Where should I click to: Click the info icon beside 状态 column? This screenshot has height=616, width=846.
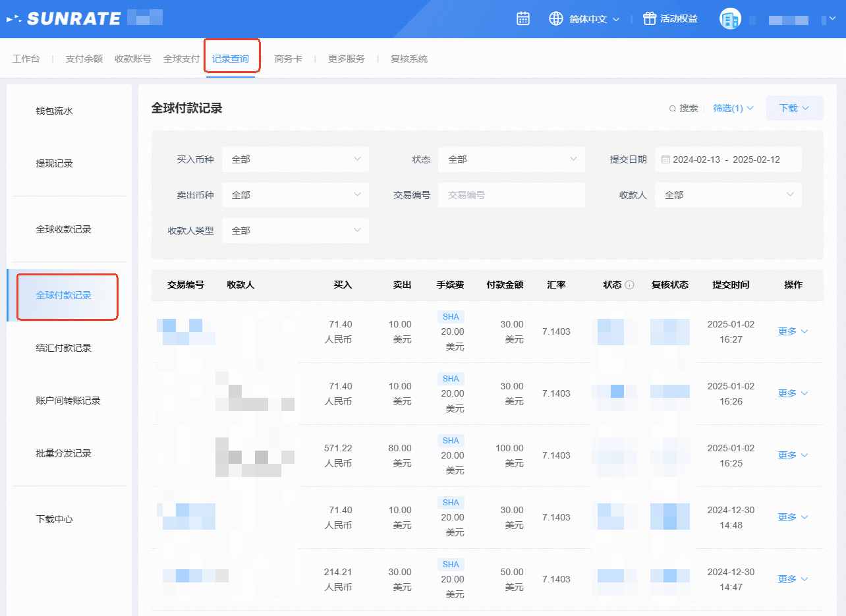pos(629,285)
